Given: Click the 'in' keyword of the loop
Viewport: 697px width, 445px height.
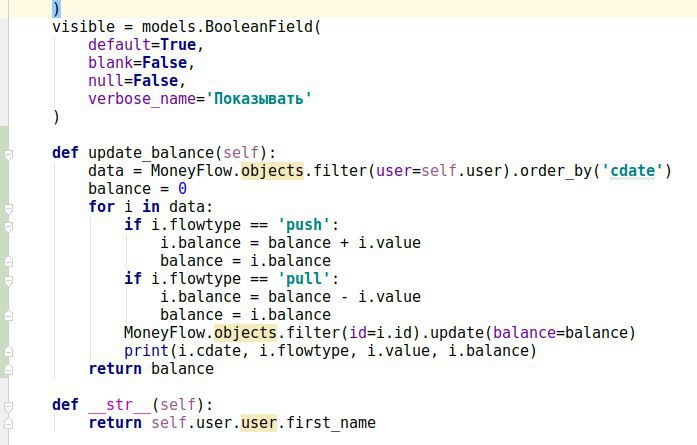Looking at the screenshot, I should pyautogui.click(x=151, y=207).
